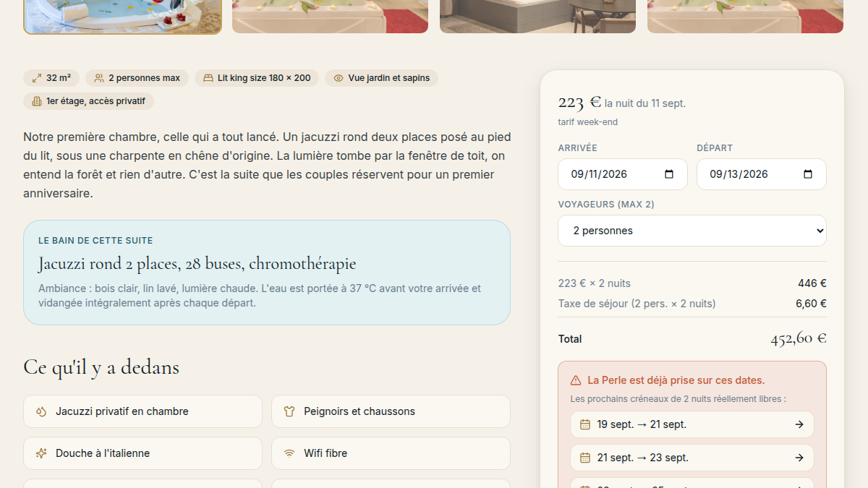Select the third gallery thumbnail with the table
The height and width of the screenshot is (488, 868).
(x=537, y=17)
